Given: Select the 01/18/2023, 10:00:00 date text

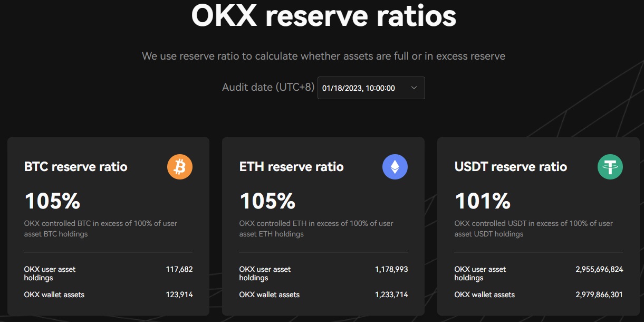Looking at the screenshot, I should (x=359, y=88).
